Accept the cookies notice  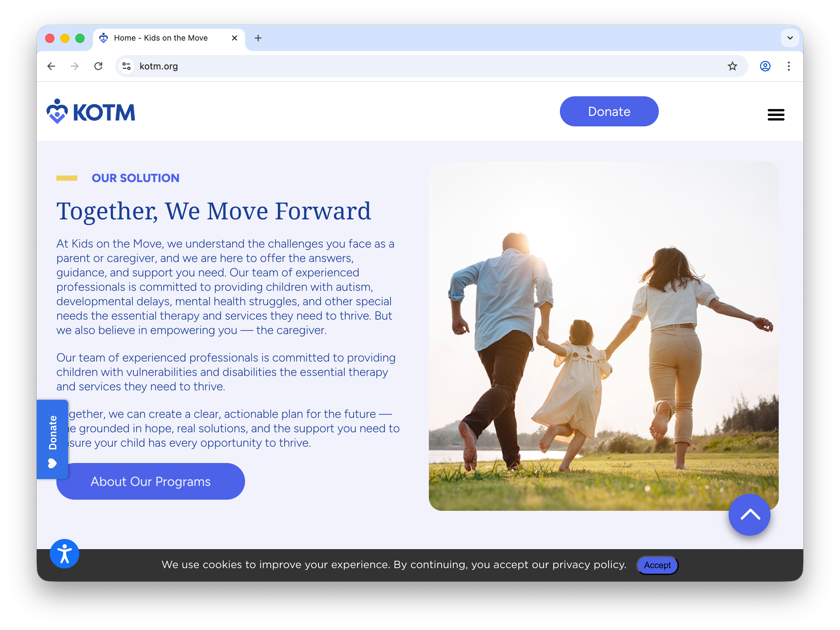click(x=657, y=565)
